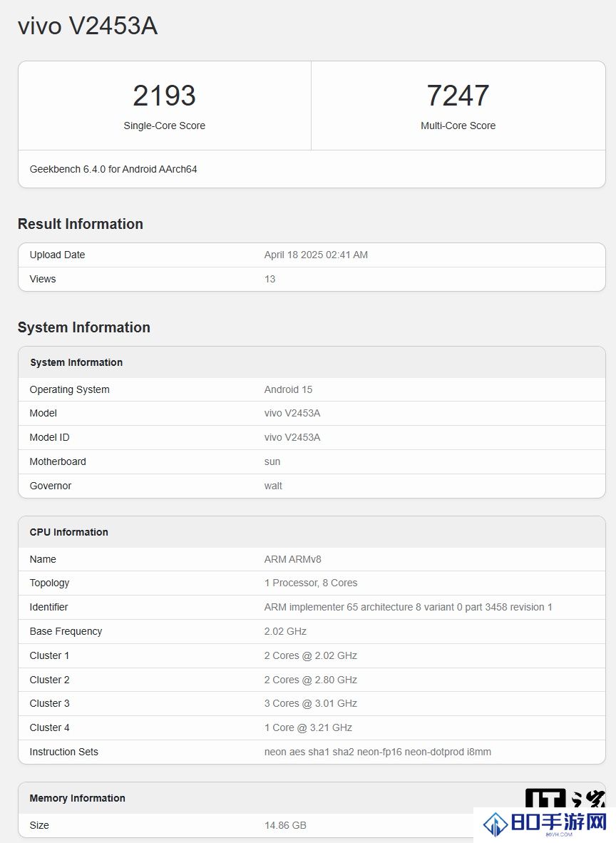Click the Cluster 3 label
The height and width of the screenshot is (843, 616).
(x=49, y=703)
